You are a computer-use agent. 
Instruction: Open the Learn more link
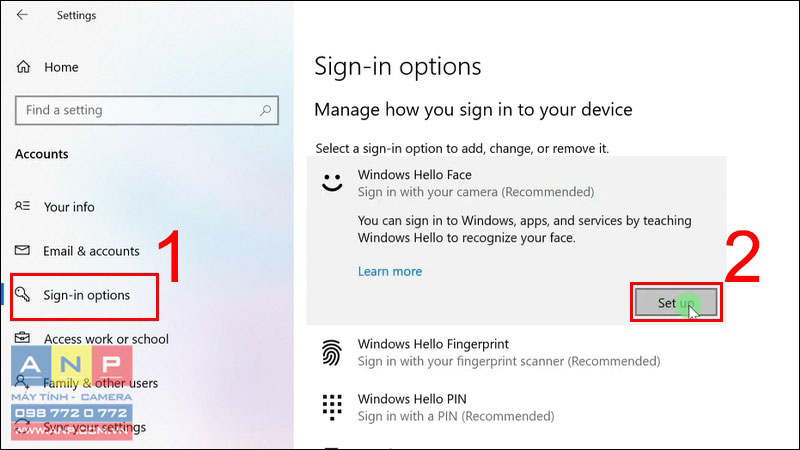[390, 271]
